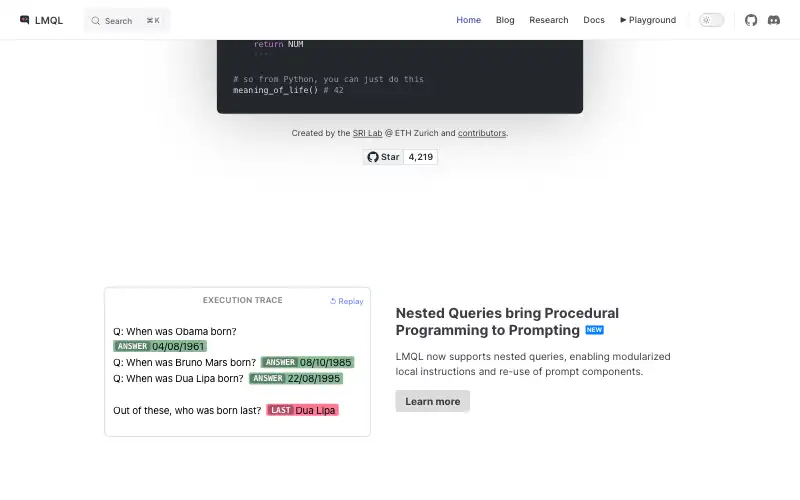Click the NEW badge
Screen dimensions: 800x500
tap(594, 330)
